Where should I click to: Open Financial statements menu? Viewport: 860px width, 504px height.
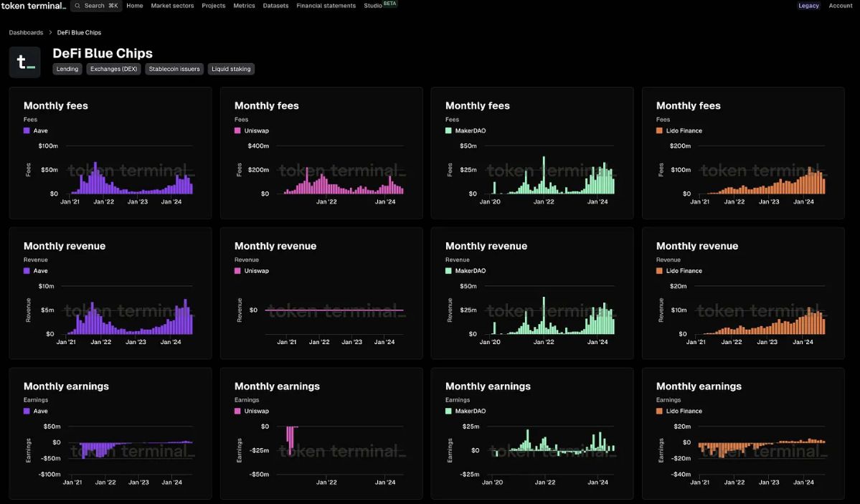click(x=326, y=6)
